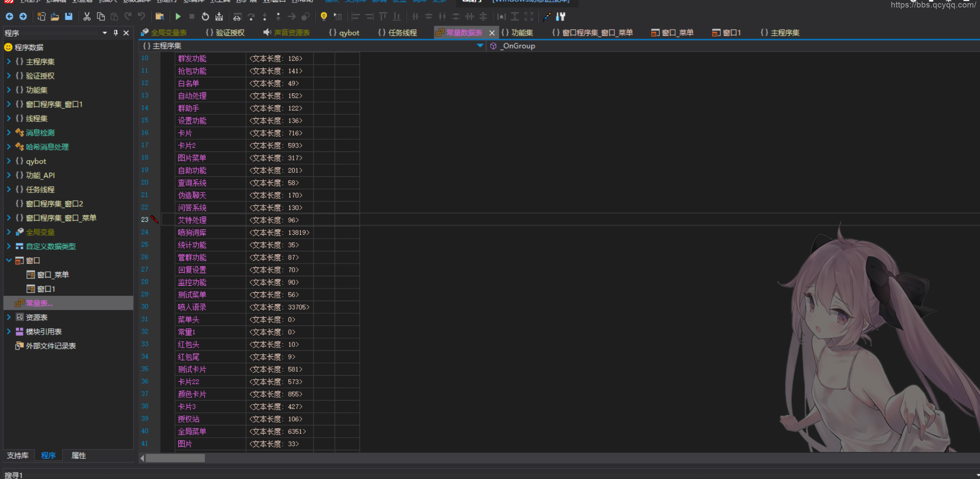Switch to the 窗口程序集_窗口_菜单 tab

tap(592, 33)
